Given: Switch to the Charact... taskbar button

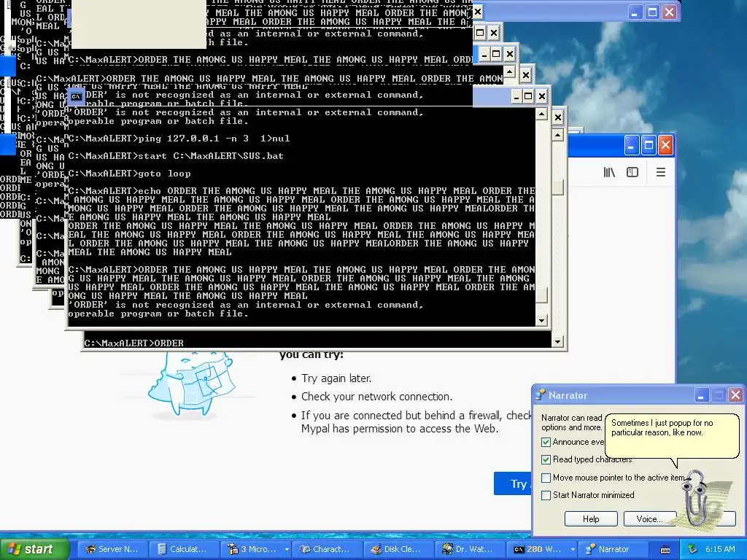Looking at the screenshot, I should click(326, 549).
